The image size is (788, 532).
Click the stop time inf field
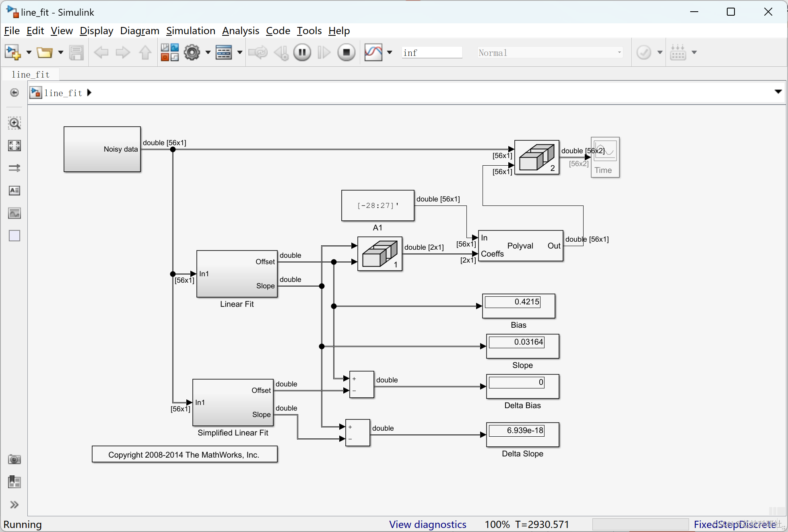coord(431,53)
